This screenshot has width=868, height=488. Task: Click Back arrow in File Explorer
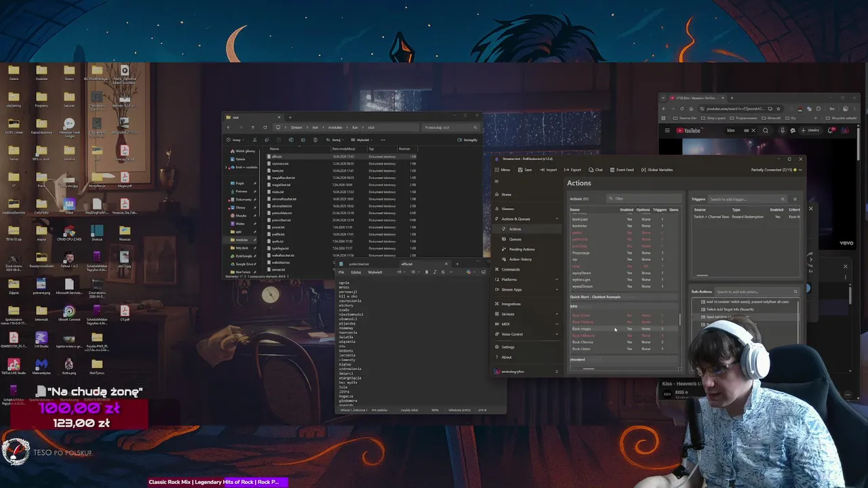pos(229,127)
